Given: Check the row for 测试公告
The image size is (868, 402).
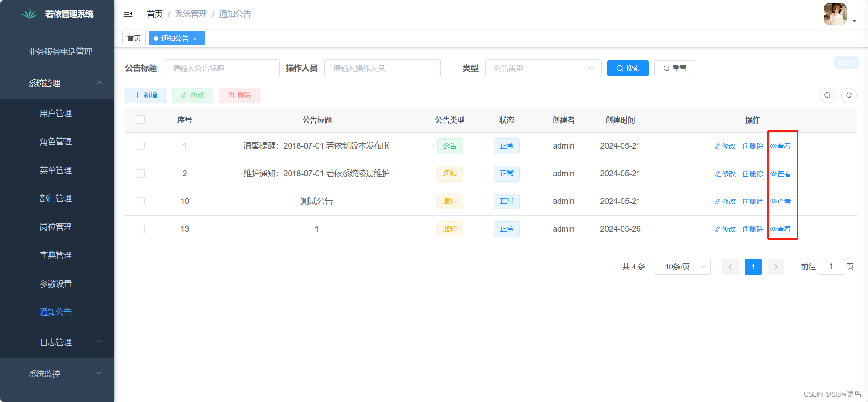Looking at the screenshot, I should pyautogui.click(x=140, y=201).
